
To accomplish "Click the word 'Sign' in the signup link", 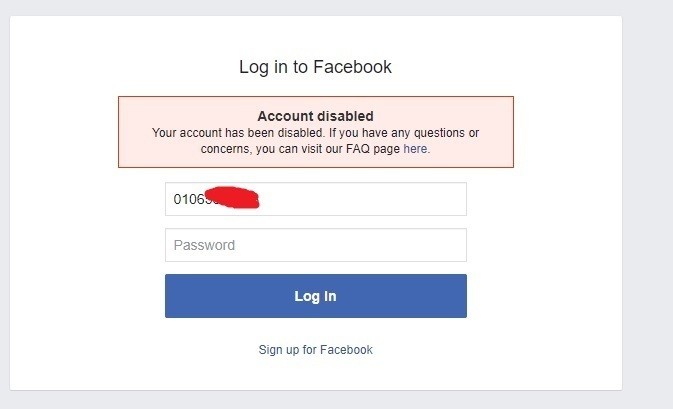I will 271,350.
